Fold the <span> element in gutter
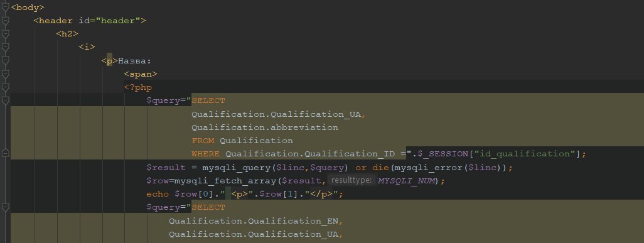Viewport: 644px width, 243px height. pyautogui.click(x=5, y=74)
